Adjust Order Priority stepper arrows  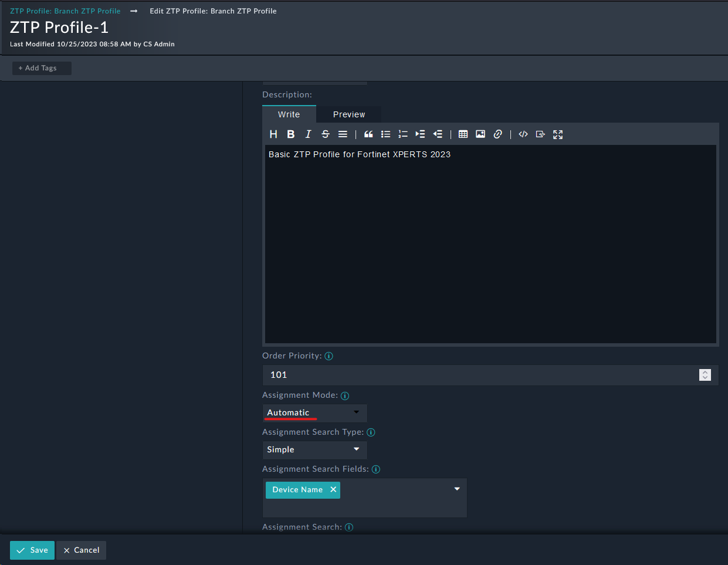pos(705,375)
